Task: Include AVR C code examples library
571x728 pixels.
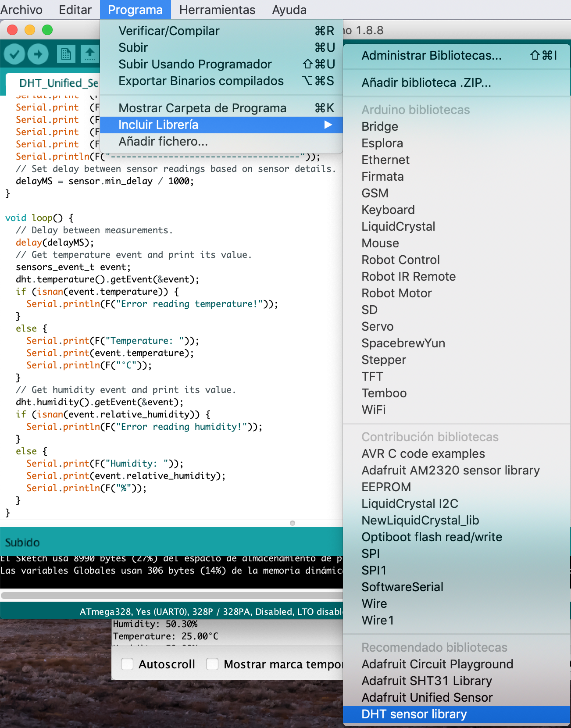Action: click(457, 454)
